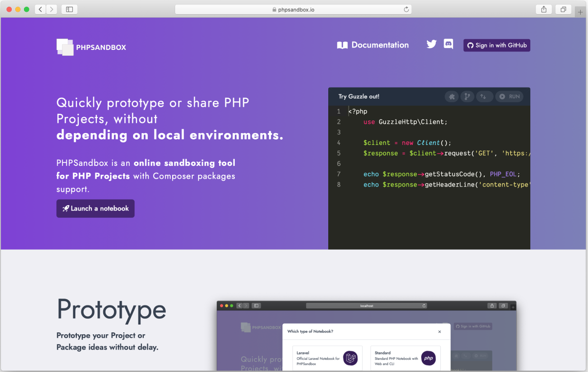Click Launch a notebook
Screen dimensions: 588x372
tap(95, 208)
